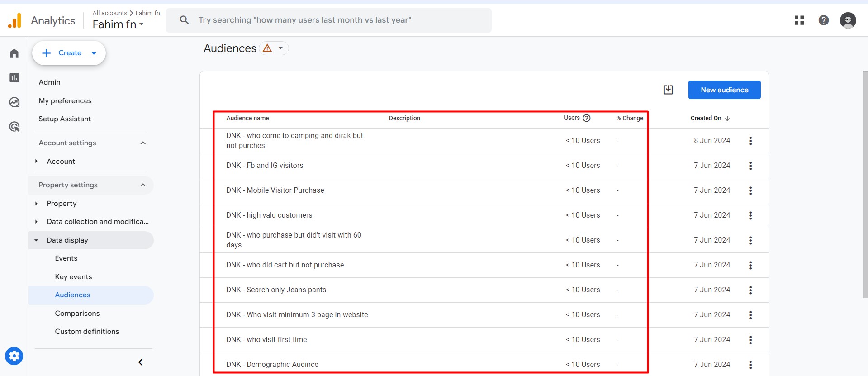
Task: Open DNK - Demographic Audince
Action: click(272, 365)
